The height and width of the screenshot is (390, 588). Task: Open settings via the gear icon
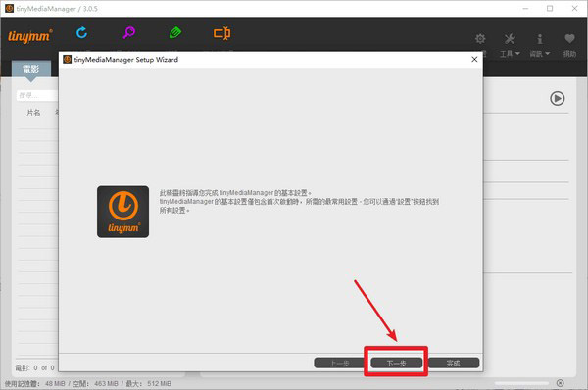click(x=480, y=39)
